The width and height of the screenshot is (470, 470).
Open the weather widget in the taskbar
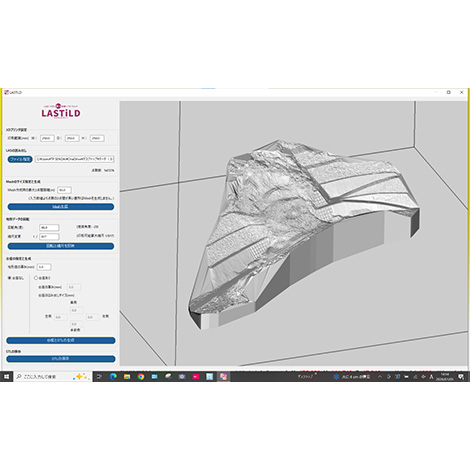pyautogui.click(x=352, y=377)
